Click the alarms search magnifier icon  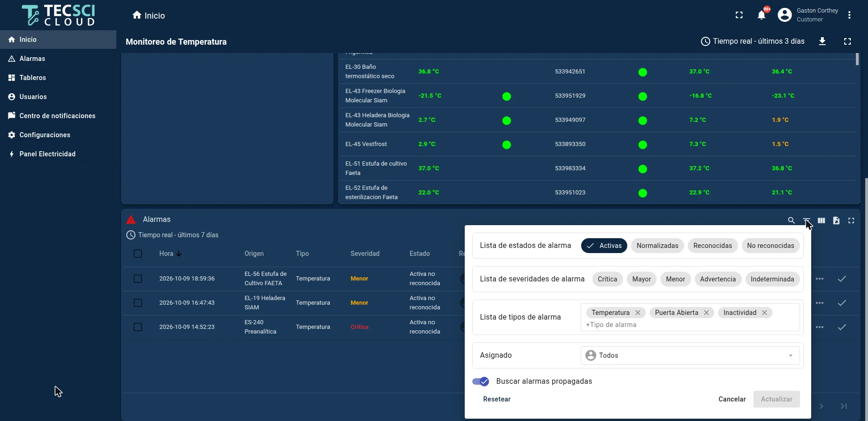pos(791,221)
